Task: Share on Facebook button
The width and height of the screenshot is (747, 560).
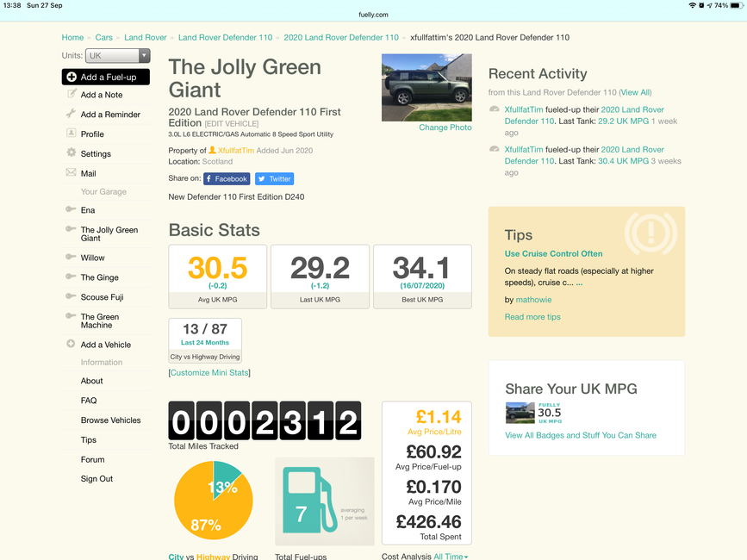Action: [x=227, y=178]
